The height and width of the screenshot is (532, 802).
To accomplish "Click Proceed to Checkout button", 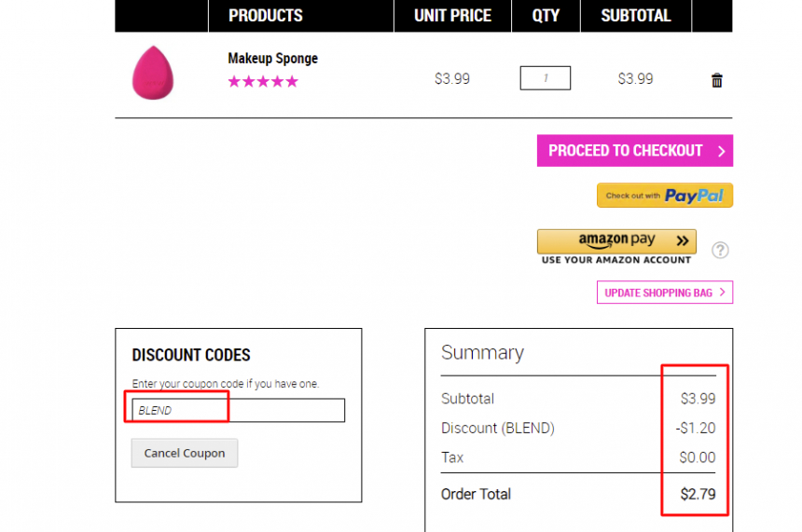I will click(635, 151).
